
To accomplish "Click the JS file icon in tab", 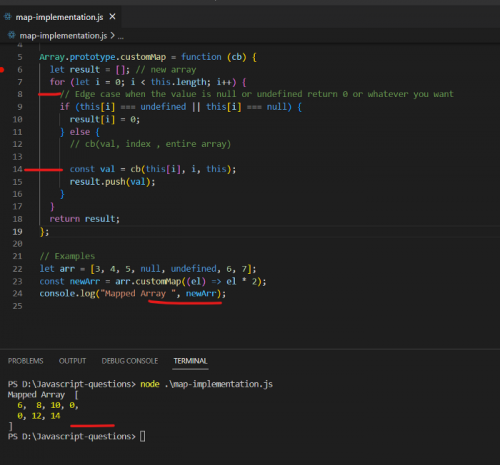I will click(x=7, y=17).
